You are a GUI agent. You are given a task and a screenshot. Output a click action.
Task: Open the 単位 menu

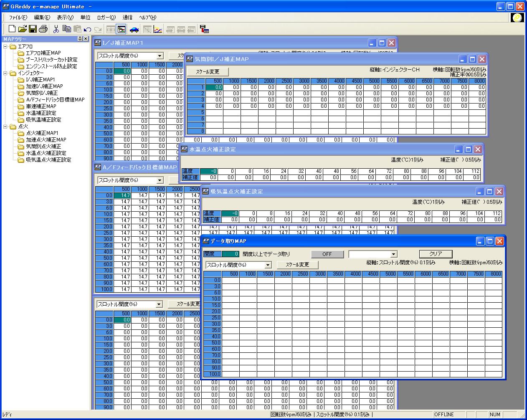[x=85, y=18]
